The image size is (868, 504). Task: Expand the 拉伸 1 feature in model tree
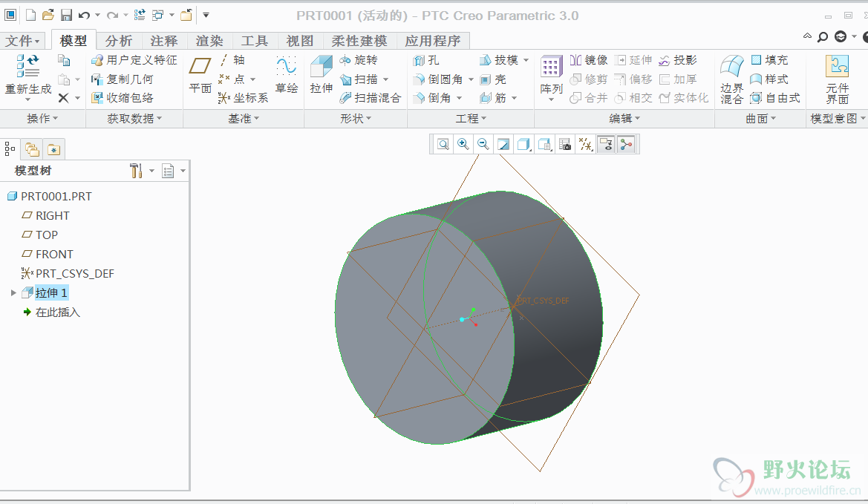click(x=13, y=292)
